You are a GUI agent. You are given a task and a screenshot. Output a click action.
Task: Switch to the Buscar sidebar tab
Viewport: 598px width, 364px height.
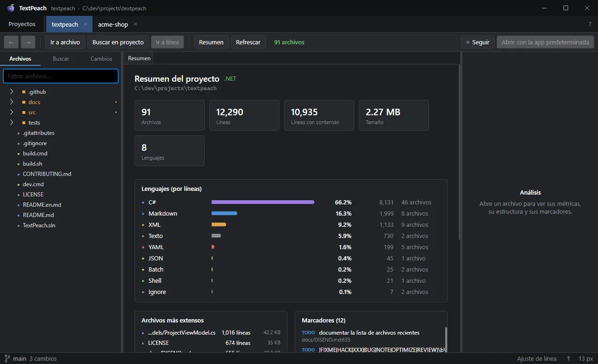click(61, 59)
